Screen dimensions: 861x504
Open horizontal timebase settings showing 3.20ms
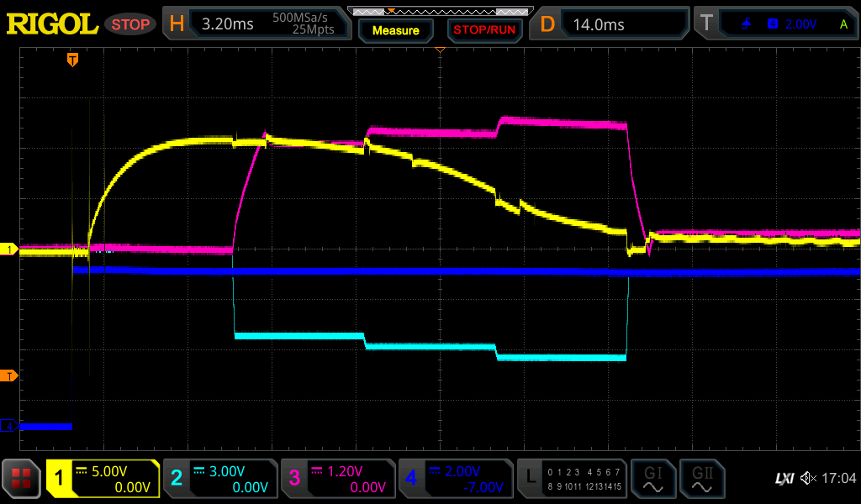[x=256, y=24]
